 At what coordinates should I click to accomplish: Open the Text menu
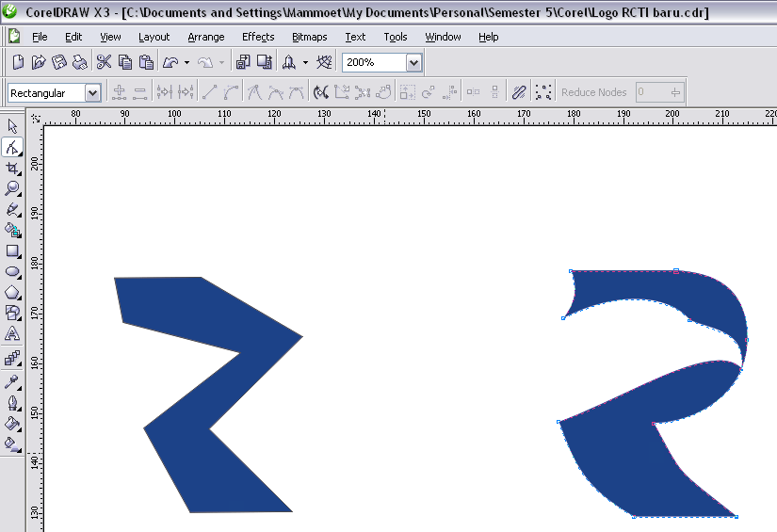coord(355,37)
